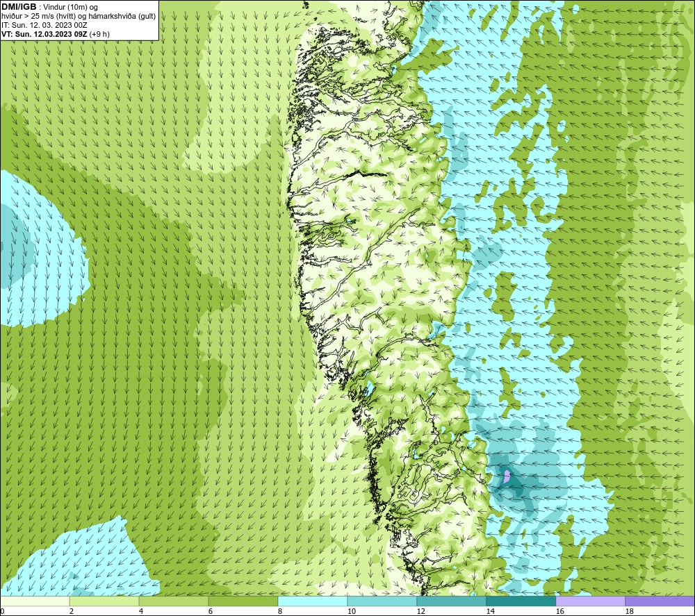Click the 2–4 m/s light green legend swatch
Screen dimensions: 695x616
104,601
